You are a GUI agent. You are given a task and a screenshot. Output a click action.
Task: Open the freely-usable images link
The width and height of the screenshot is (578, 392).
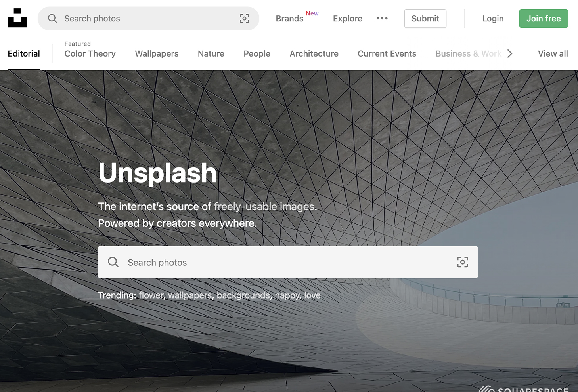pos(264,207)
